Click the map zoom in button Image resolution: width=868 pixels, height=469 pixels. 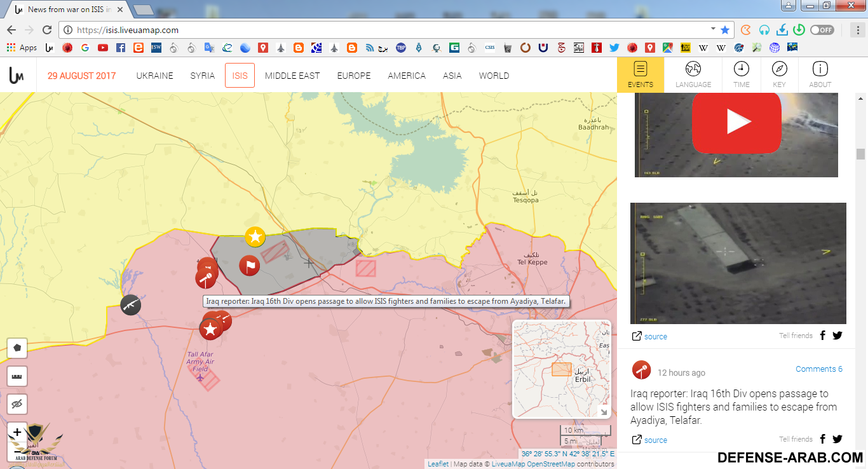17,433
